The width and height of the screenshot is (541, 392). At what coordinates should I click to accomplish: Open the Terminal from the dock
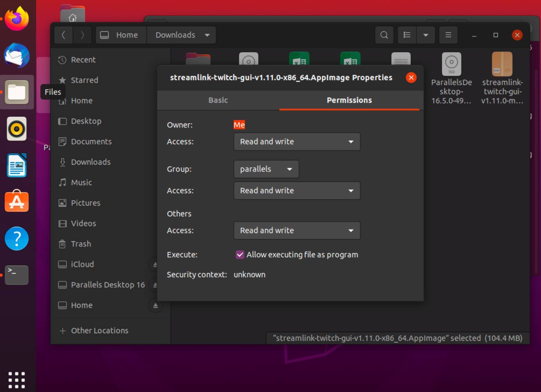coord(17,275)
